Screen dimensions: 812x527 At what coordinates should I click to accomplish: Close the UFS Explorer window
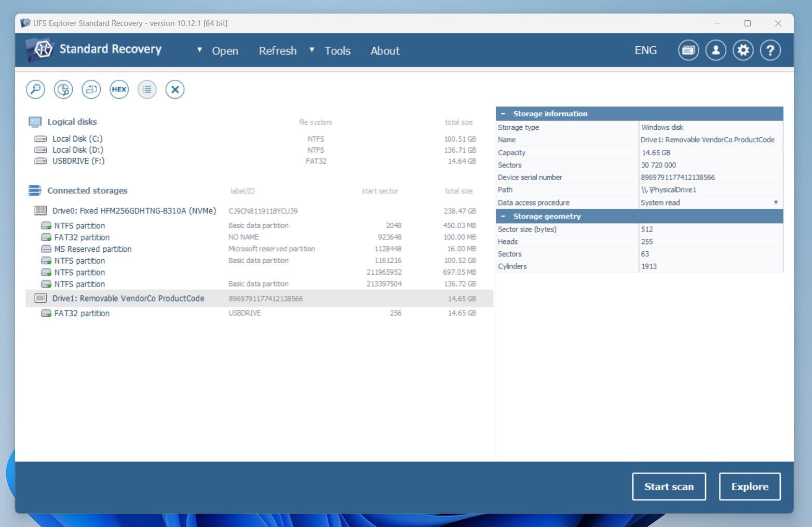point(778,23)
